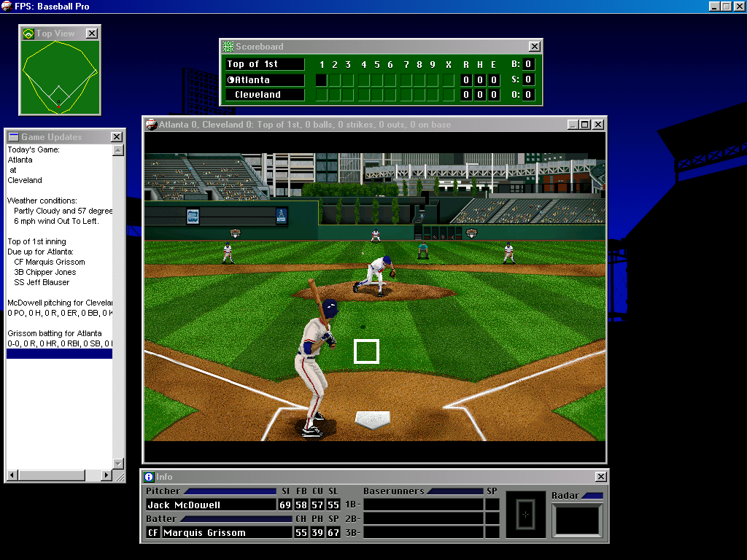The height and width of the screenshot is (560, 747).
Task: Click the 'Top of 1st' scoreboard label
Action: click(264, 64)
